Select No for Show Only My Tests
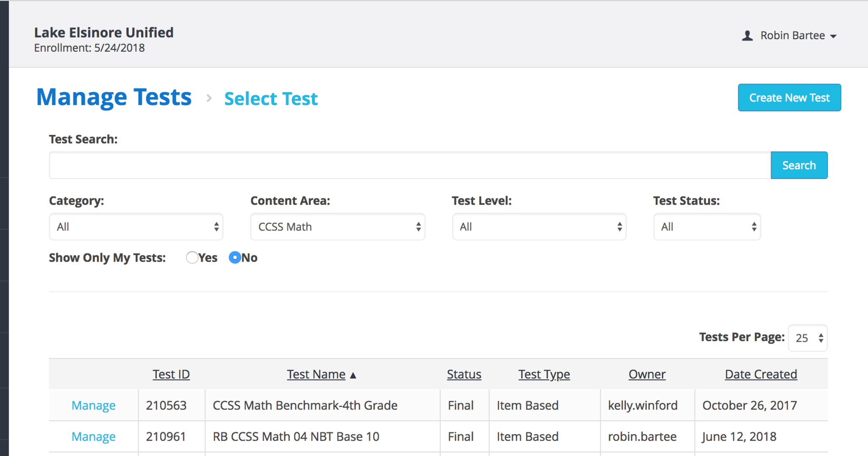 click(x=235, y=257)
